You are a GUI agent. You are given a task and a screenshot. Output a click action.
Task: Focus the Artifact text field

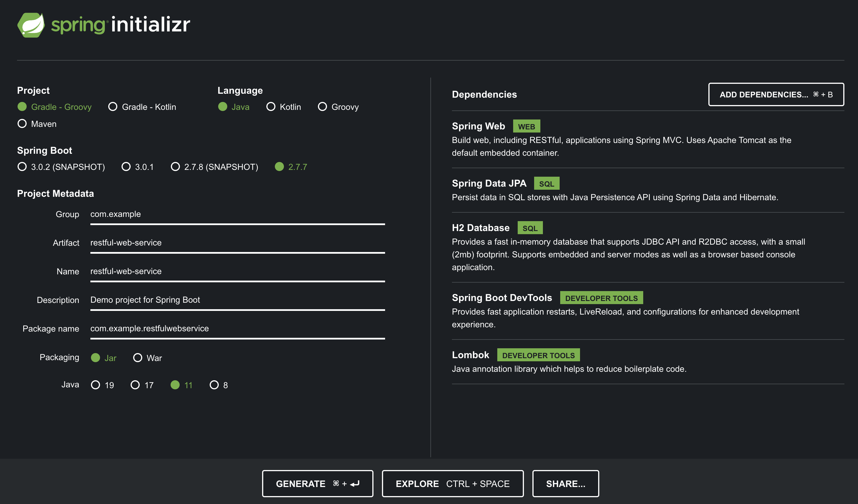click(237, 243)
